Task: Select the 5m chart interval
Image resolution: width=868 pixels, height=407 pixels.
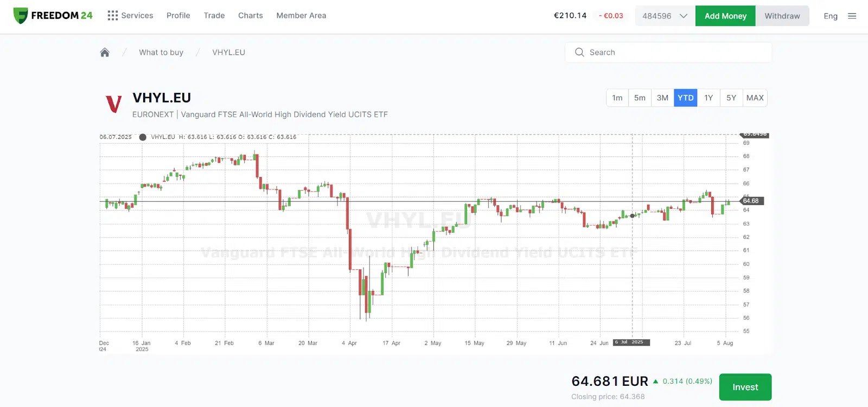Action: click(640, 98)
